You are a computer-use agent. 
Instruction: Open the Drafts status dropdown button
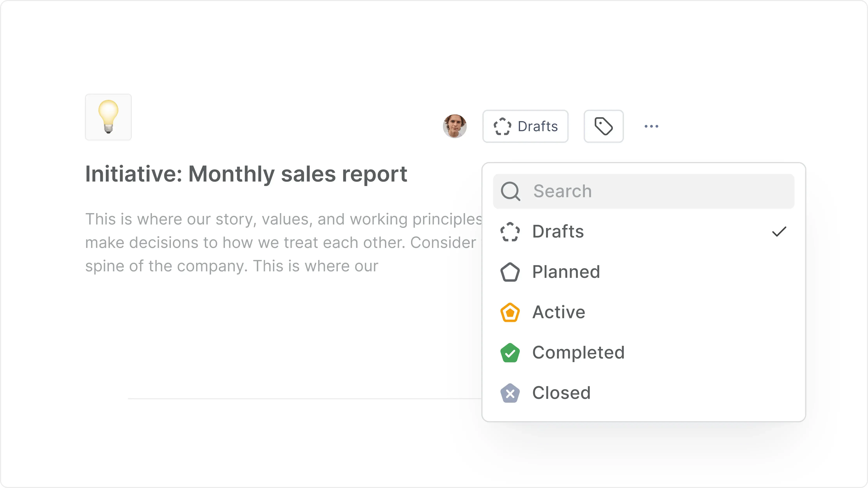525,126
